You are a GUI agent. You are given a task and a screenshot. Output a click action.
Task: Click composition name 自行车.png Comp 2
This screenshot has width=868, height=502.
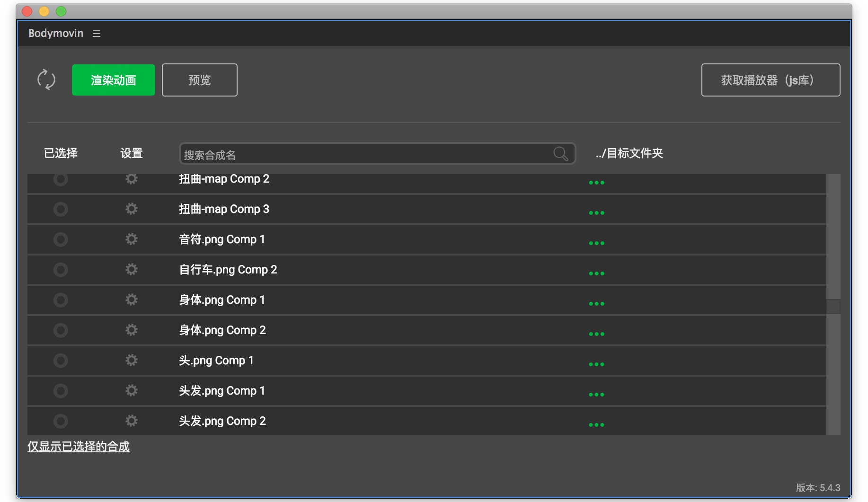[x=228, y=270]
